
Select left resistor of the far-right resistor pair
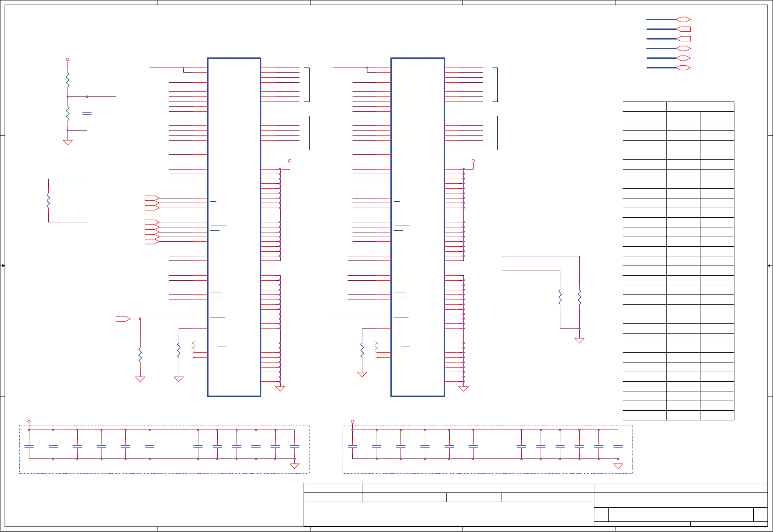coord(560,297)
